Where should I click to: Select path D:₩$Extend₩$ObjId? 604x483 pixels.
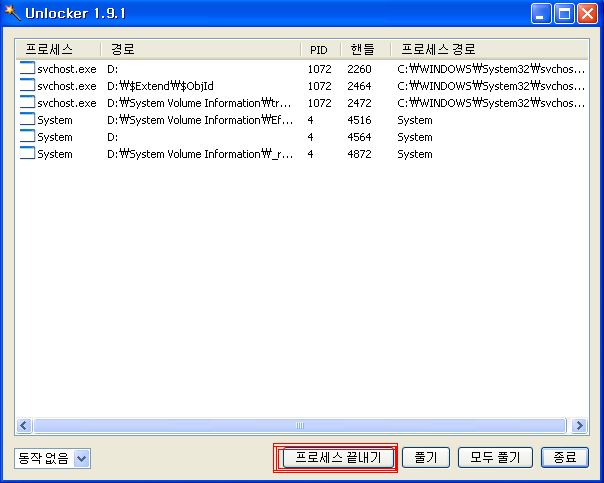[160, 86]
